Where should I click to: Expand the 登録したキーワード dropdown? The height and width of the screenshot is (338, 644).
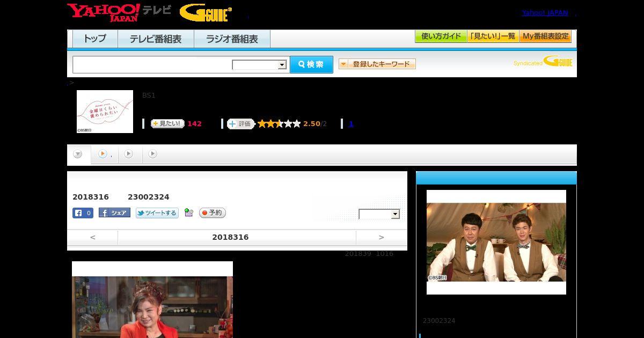click(x=377, y=64)
